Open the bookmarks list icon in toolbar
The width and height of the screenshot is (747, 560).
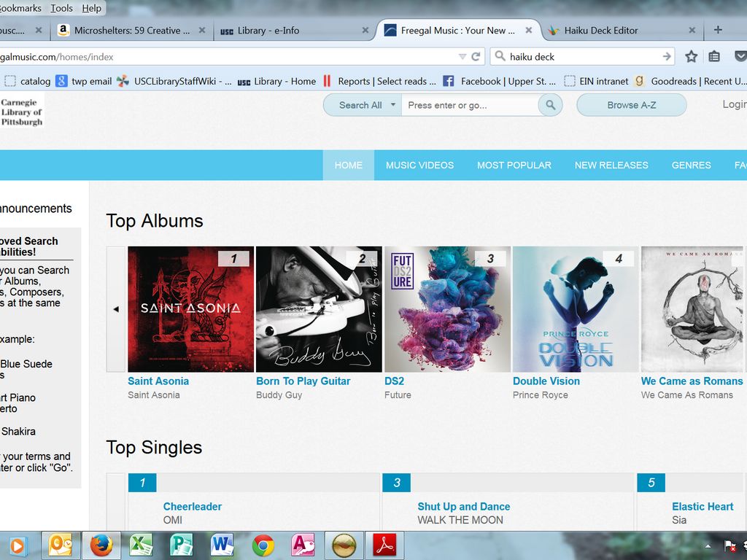(714, 56)
